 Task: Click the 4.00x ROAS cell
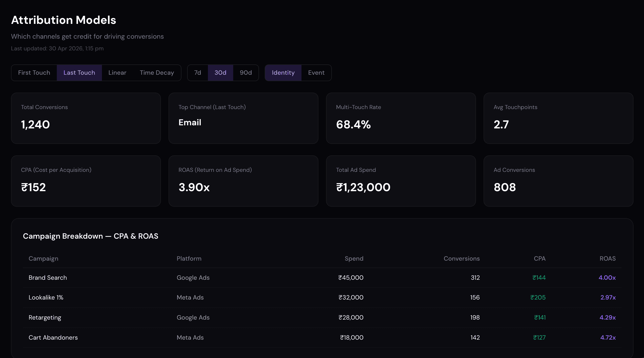tap(607, 278)
